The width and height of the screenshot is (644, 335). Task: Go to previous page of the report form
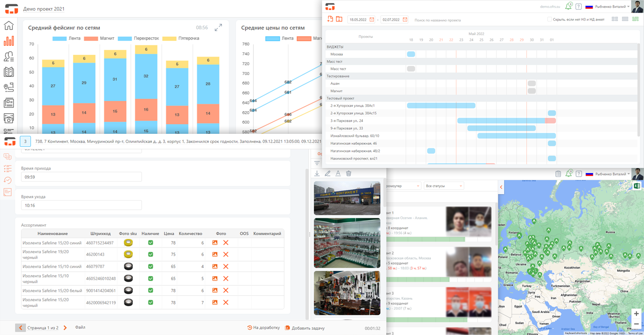[x=20, y=327]
